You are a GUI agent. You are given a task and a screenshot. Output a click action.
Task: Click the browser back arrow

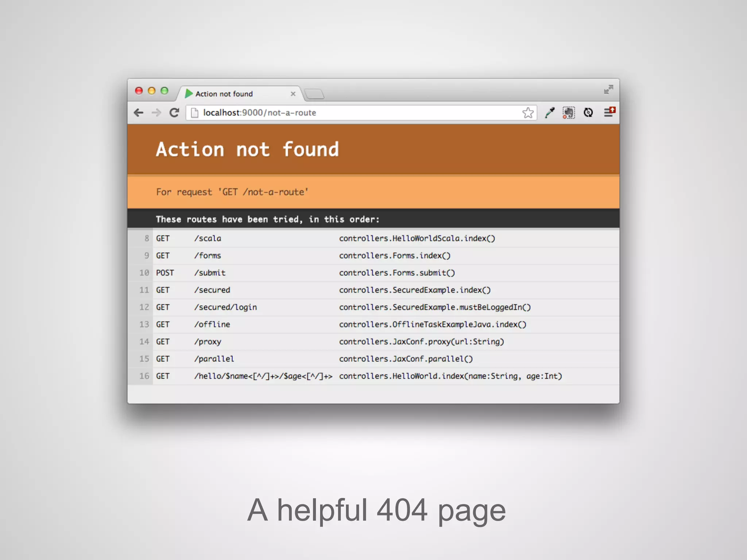(139, 113)
